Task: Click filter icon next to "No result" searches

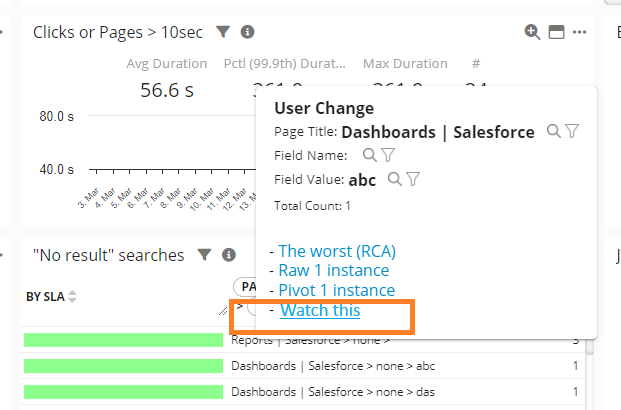Action: (x=204, y=255)
